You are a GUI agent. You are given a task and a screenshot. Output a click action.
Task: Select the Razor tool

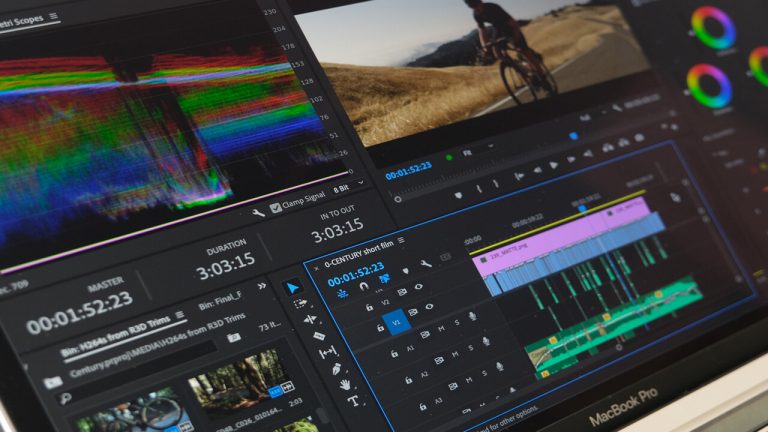point(319,335)
